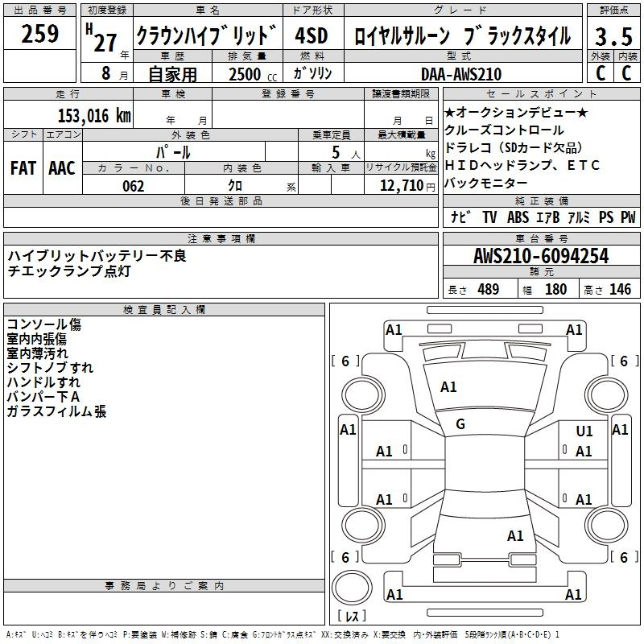The width and height of the screenshot is (644, 644).
Task: Select inspector note コンソール傷
Action: click(x=44, y=324)
